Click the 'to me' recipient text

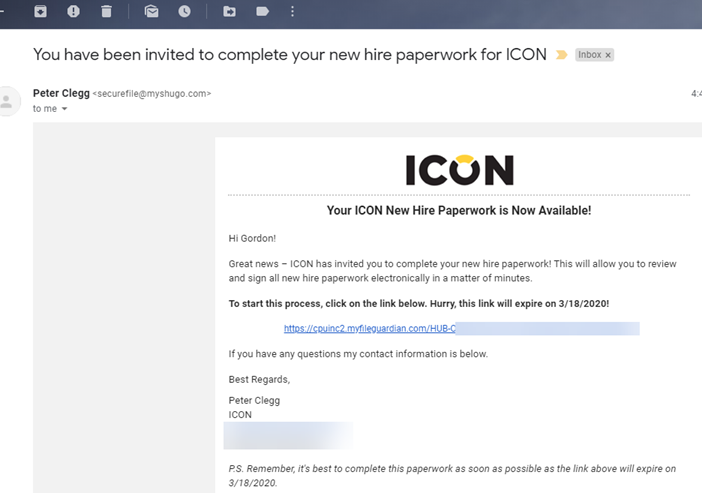click(x=45, y=109)
